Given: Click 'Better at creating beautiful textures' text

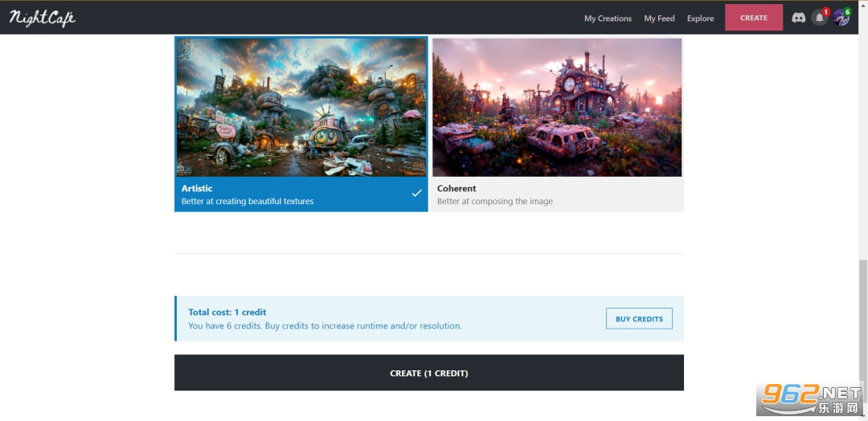Looking at the screenshot, I should tap(248, 202).
